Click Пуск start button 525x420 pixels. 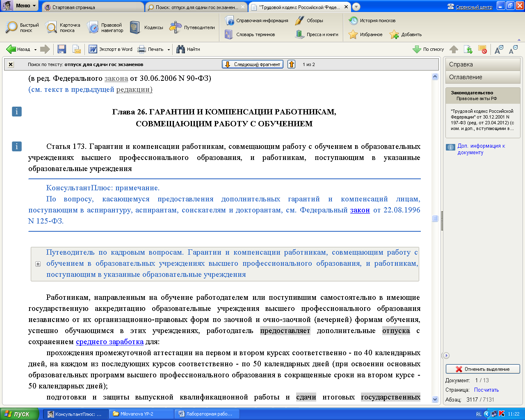(x=20, y=414)
